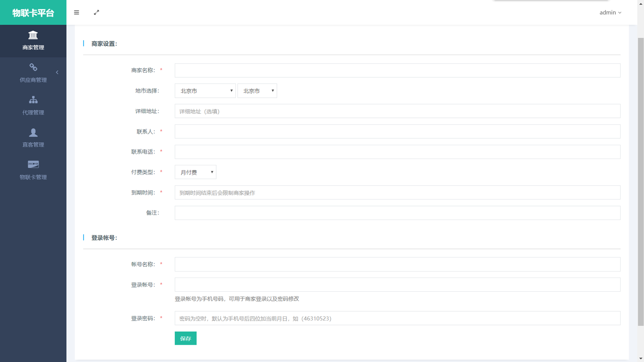This screenshot has height=362, width=644.
Task: Enter fullscreen using the expand arrows icon
Action: [x=96, y=12]
